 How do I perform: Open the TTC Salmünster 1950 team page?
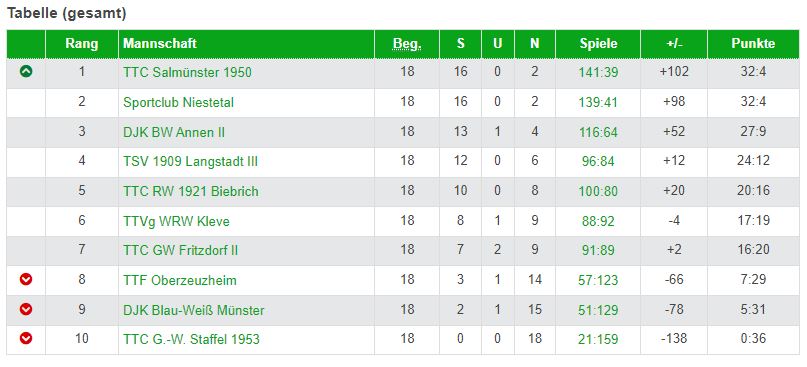187,73
